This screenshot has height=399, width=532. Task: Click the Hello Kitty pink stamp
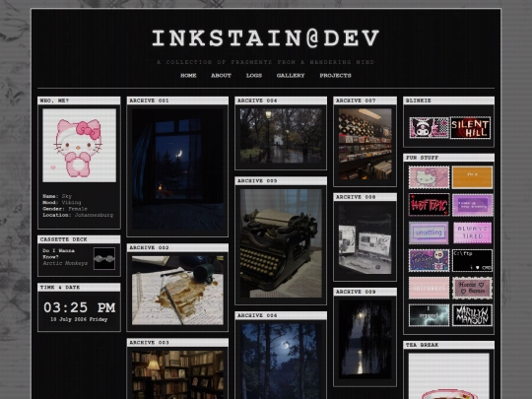429,177
